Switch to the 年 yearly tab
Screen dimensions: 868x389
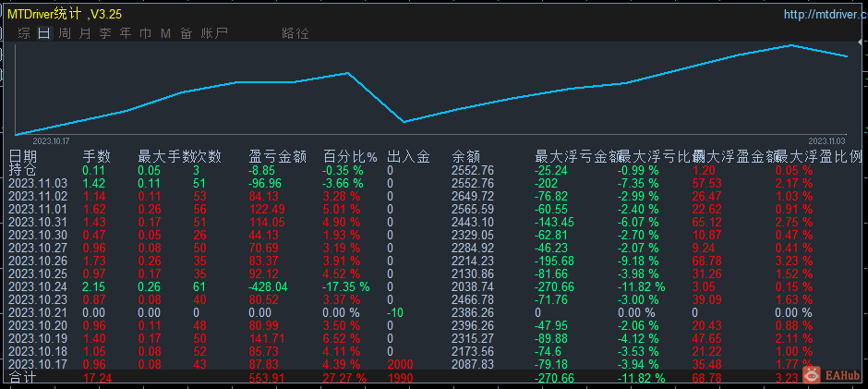tap(126, 34)
